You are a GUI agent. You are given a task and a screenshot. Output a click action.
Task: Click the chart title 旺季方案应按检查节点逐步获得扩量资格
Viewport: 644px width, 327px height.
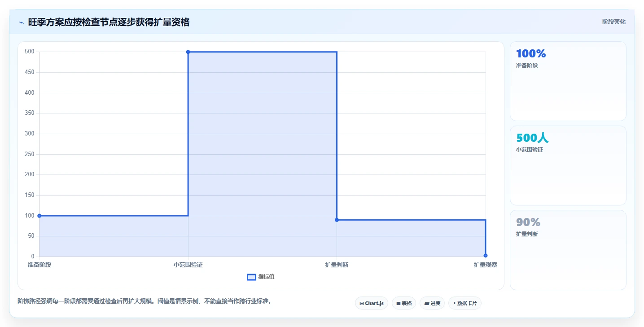pyautogui.click(x=109, y=22)
